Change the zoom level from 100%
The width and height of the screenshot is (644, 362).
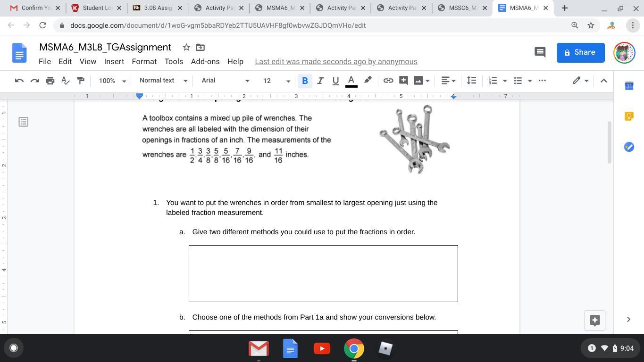pyautogui.click(x=112, y=81)
